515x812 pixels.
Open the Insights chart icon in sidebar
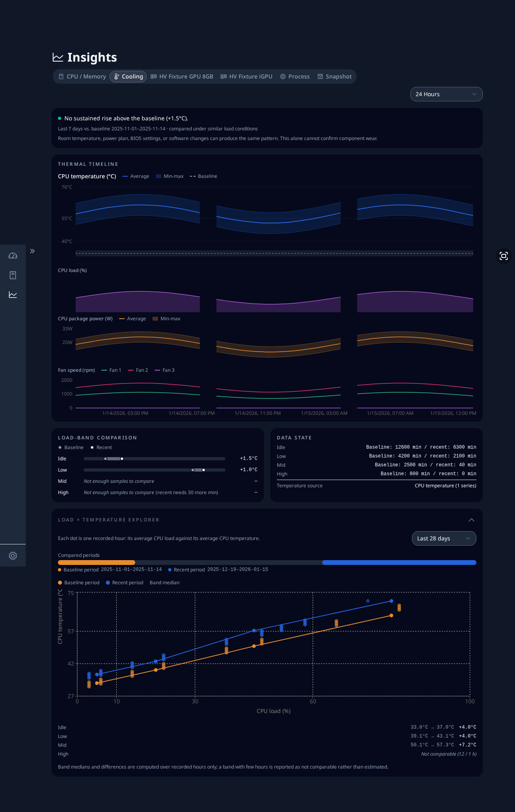(13, 295)
